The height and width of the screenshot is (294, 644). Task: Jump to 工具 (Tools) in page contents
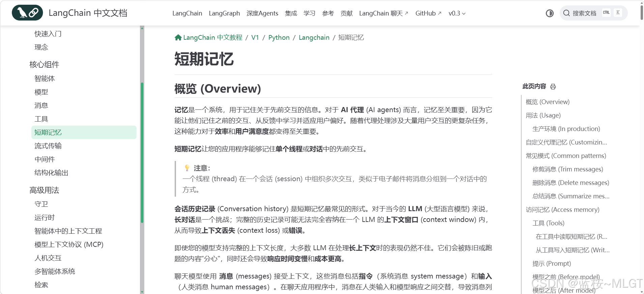point(548,223)
